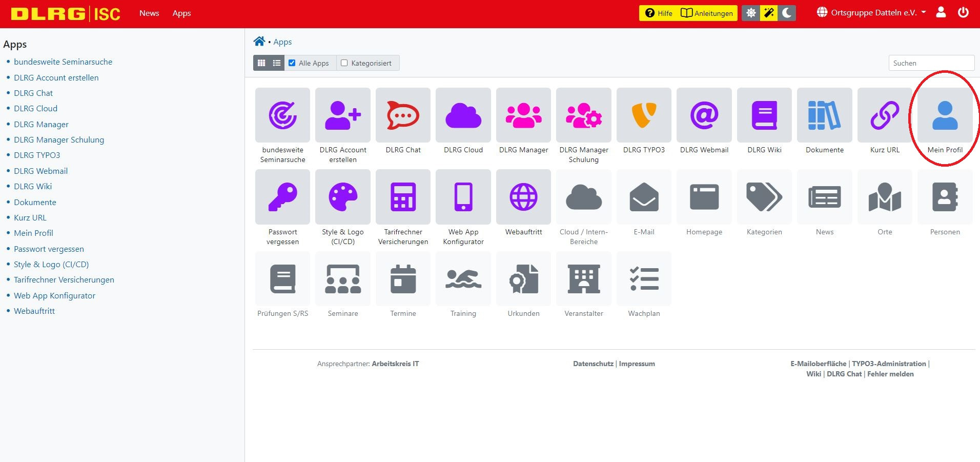Open the Veranstalter building tile

point(584,279)
